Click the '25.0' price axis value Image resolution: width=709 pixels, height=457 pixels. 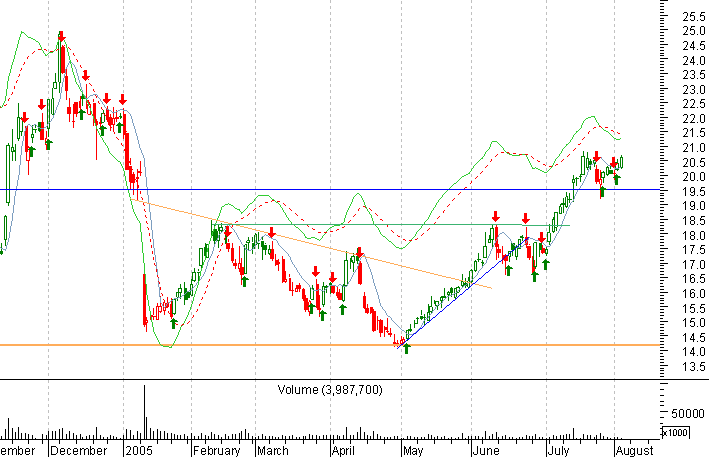click(x=693, y=31)
